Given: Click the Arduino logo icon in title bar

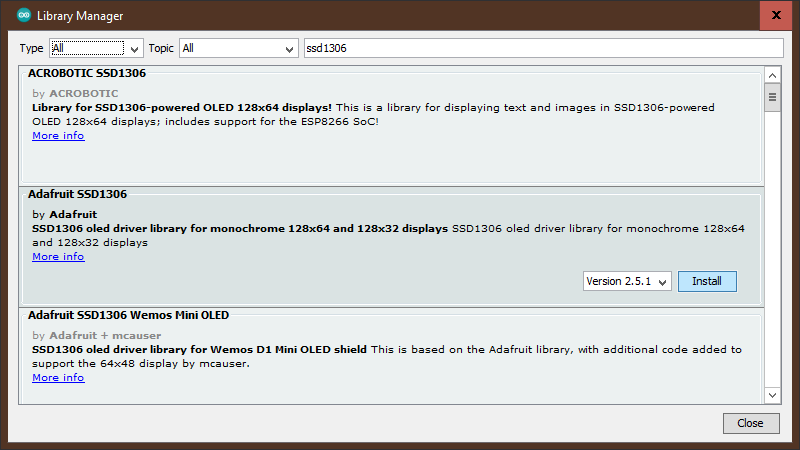Looking at the screenshot, I should (23, 15).
